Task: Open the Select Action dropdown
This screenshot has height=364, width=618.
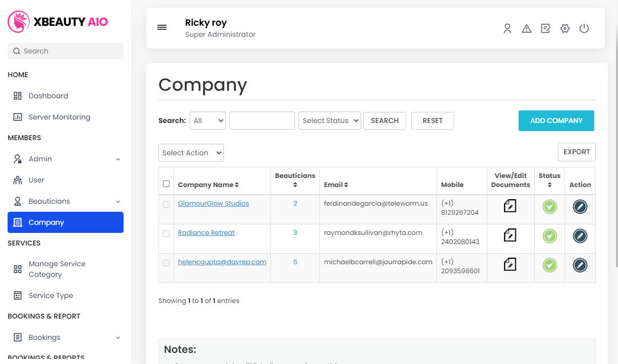Action: tap(191, 153)
